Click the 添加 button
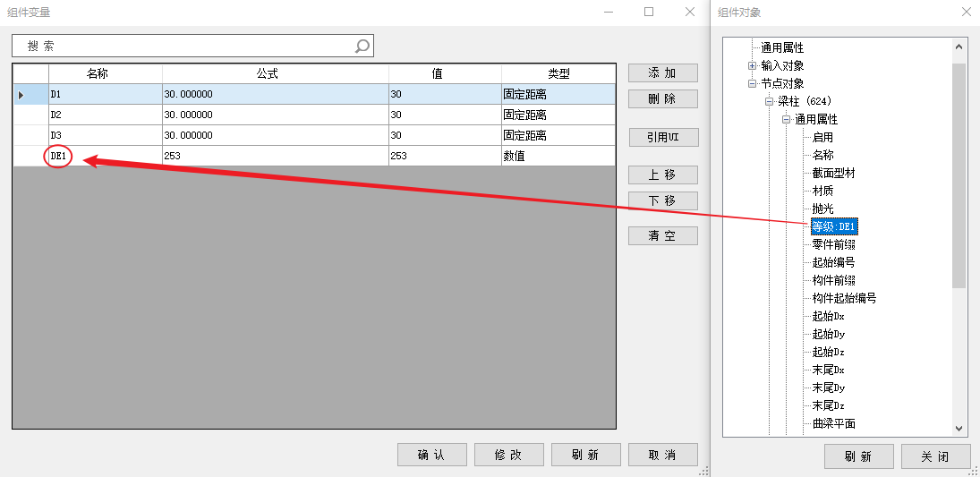The width and height of the screenshot is (980, 477). tap(662, 73)
